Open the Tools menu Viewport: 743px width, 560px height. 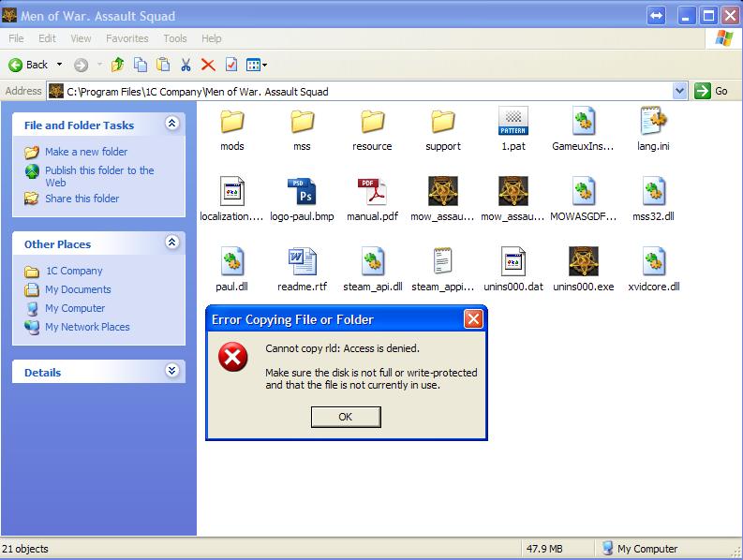[x=175, y=38]
